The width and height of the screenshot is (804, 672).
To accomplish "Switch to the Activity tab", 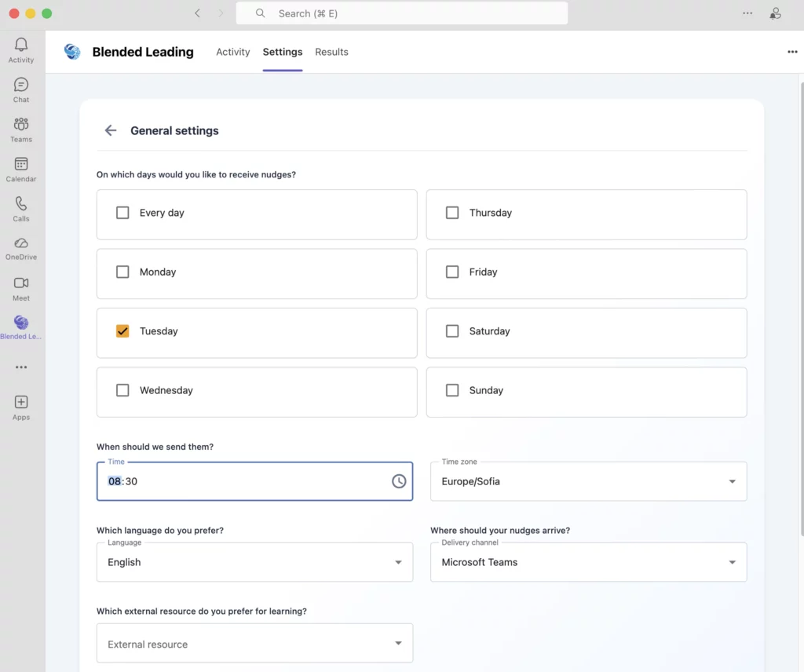I will pos(233,52).
